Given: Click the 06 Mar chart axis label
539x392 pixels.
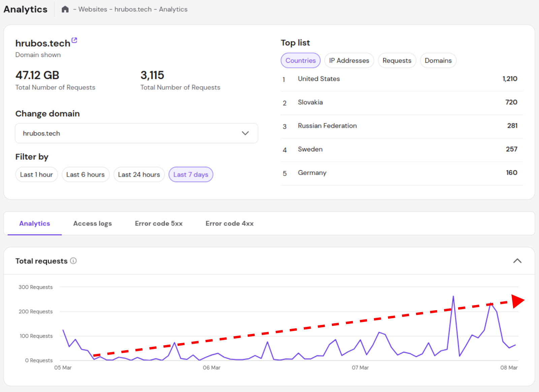Looking at the screenshot, I should tap(212, 368).
